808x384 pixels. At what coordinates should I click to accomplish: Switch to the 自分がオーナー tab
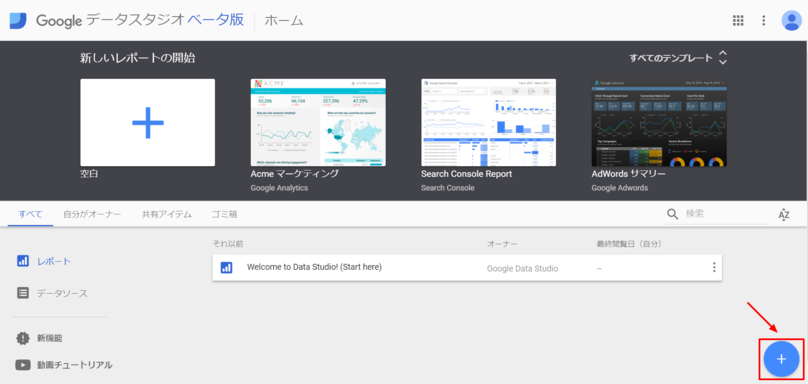coord(92,214)
